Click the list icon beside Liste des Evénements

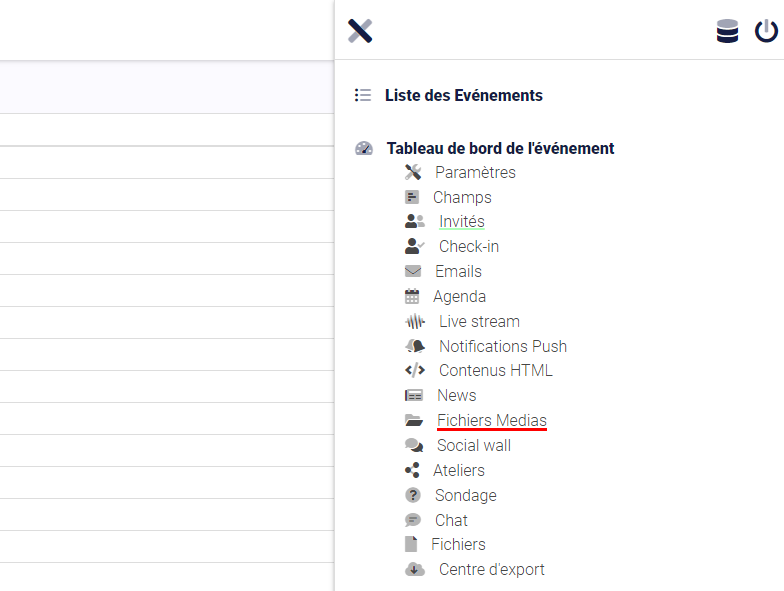point(363,95)
